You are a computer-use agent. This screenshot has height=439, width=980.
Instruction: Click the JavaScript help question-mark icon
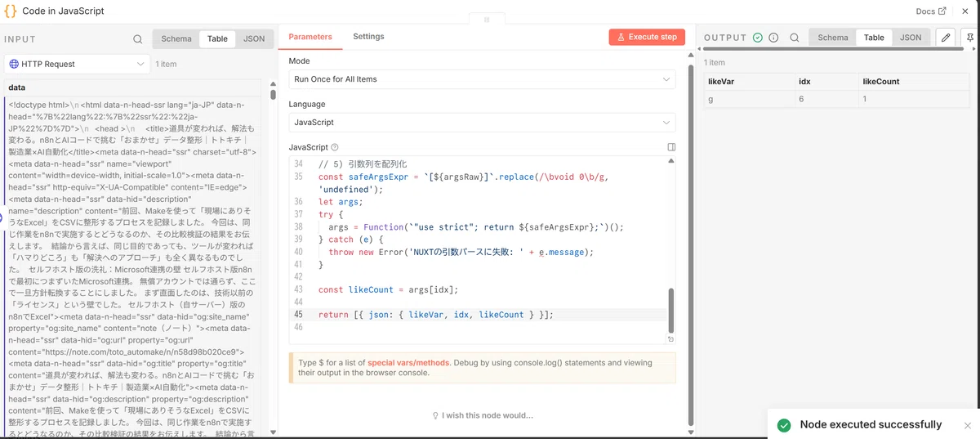click(x=335, y=148)
